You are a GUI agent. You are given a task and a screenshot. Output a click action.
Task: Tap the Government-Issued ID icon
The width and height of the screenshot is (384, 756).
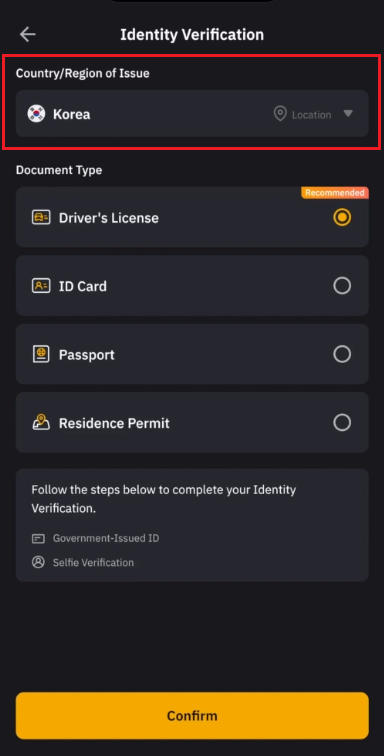38,539
